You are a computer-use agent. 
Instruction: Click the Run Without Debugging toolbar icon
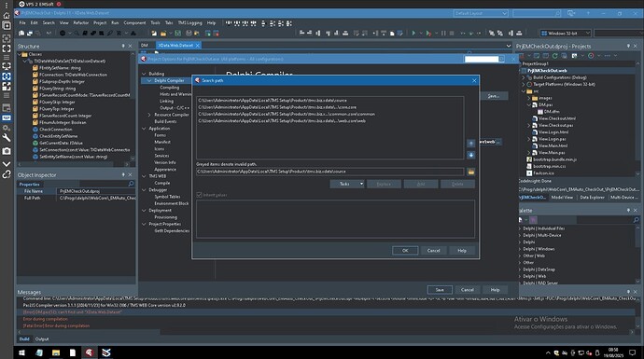(428, 34)
